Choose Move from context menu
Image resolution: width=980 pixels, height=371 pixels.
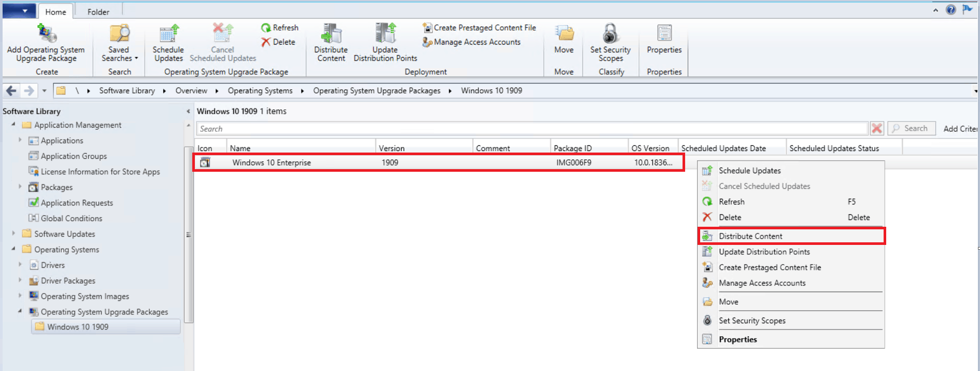click(791, 301)
